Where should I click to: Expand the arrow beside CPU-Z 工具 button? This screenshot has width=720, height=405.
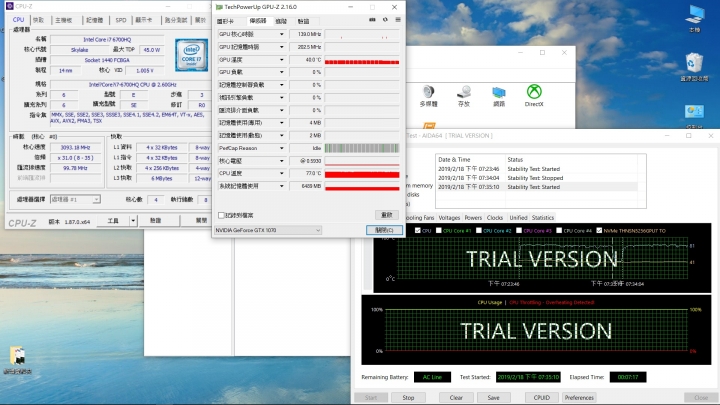click(133, 221)
